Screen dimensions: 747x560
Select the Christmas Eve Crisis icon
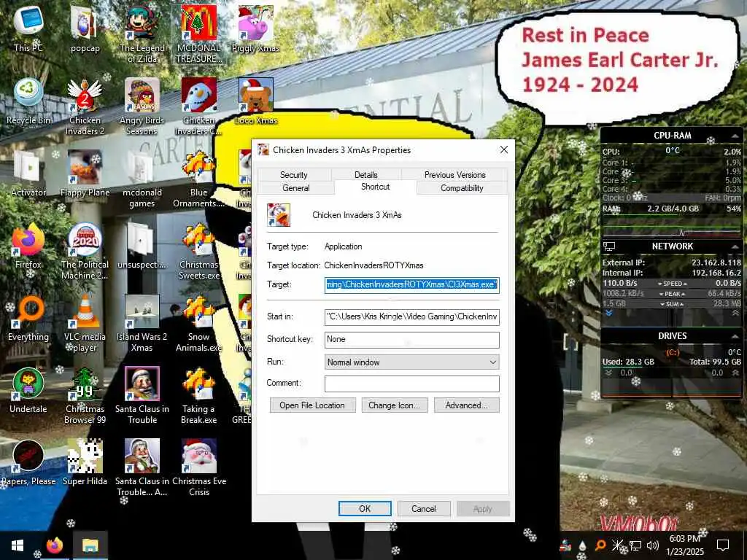198,469
